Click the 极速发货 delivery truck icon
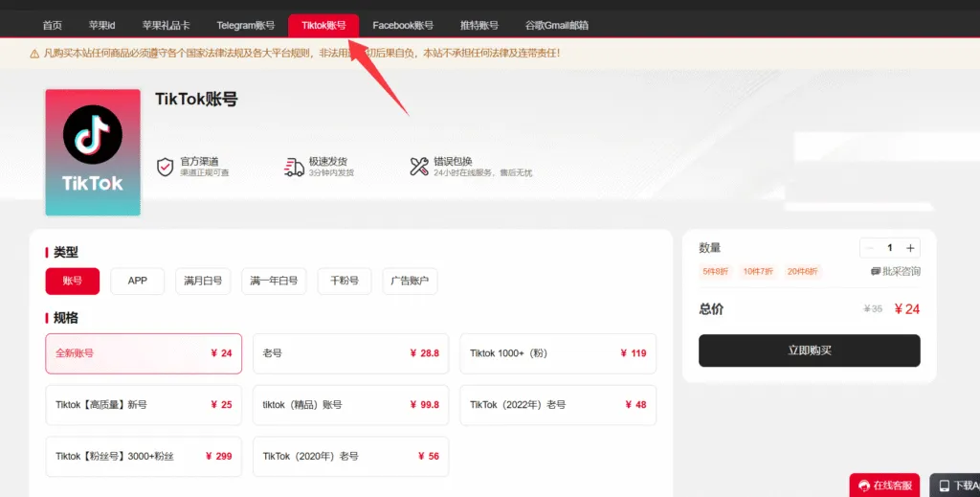 pos(294,167)
